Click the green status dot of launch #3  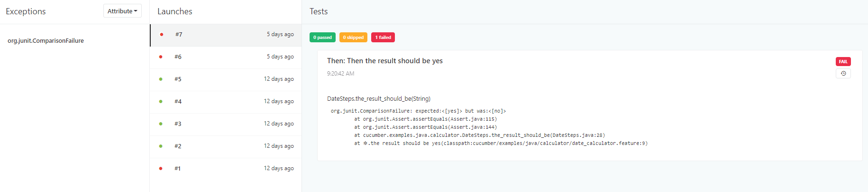click(161, 124)
